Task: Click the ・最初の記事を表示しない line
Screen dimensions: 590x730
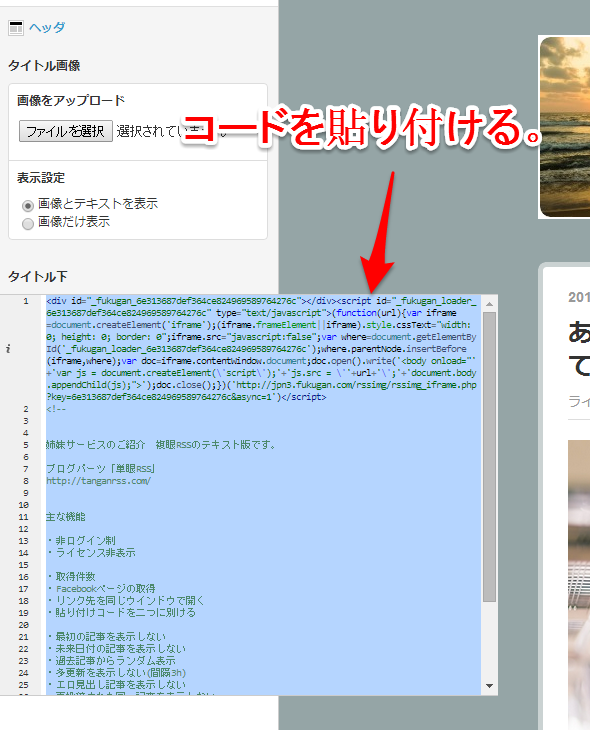Action: coord(106,637)
